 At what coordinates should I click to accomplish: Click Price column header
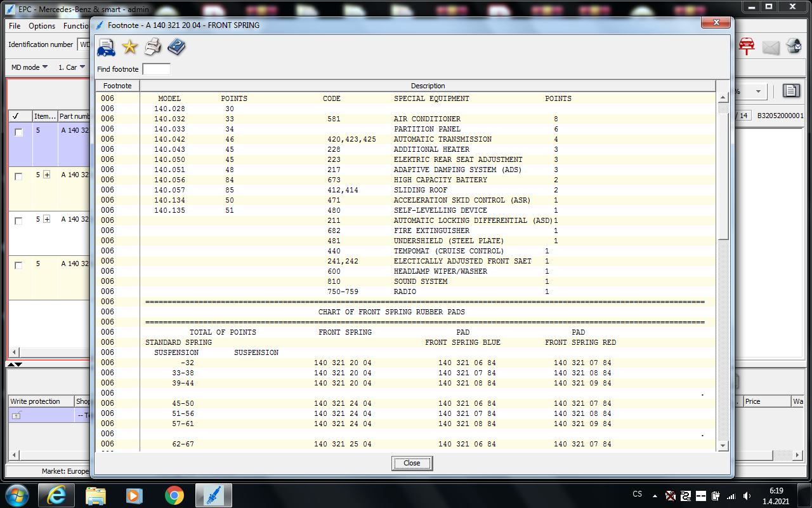coord(766,401)
